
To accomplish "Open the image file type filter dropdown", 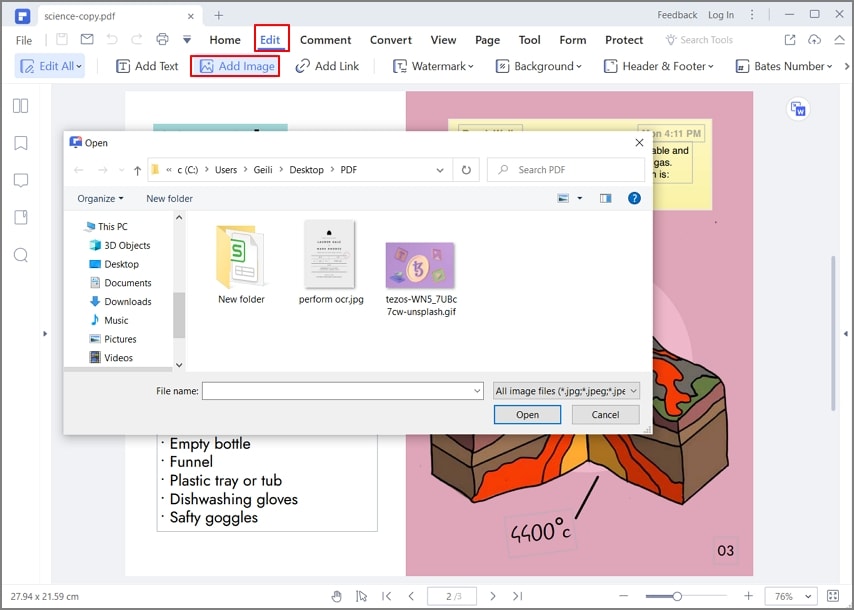I will [566, 391].
